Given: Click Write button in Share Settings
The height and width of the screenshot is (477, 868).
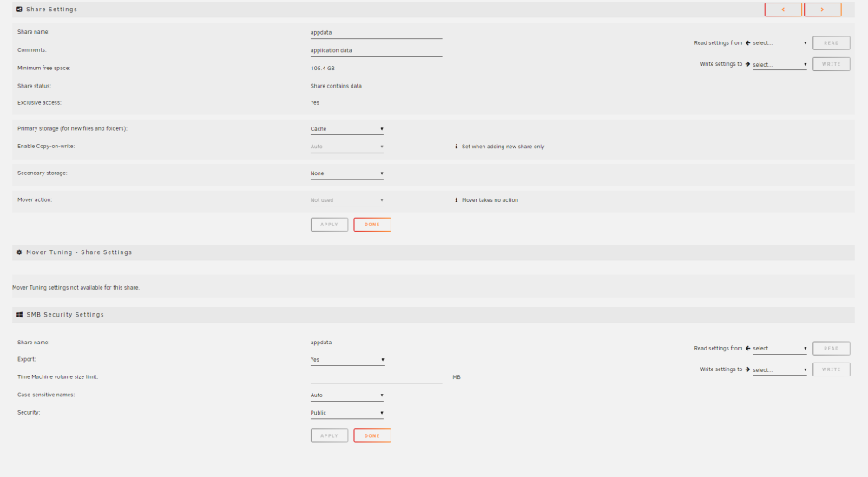Looking at the screenshot, I should point(831,64).
